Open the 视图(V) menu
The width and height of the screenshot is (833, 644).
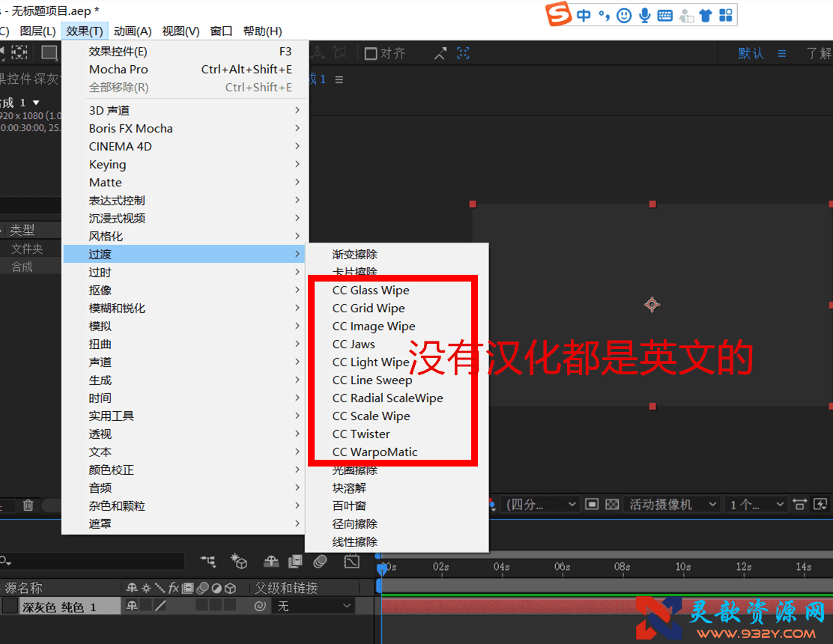coord(181,31)
